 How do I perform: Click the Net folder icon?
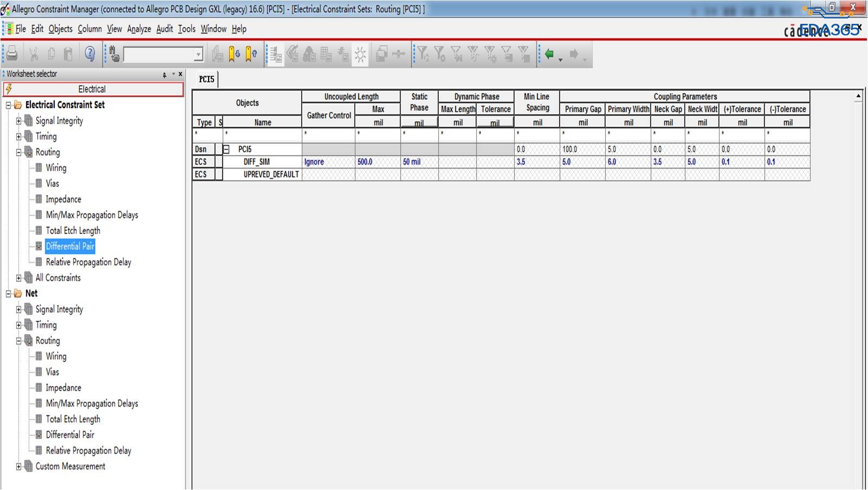tap(18, 293)
